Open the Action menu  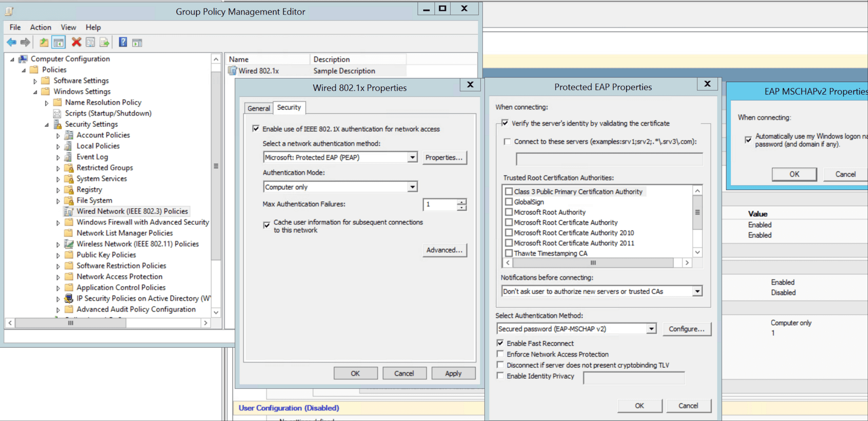tap(40, 27)
